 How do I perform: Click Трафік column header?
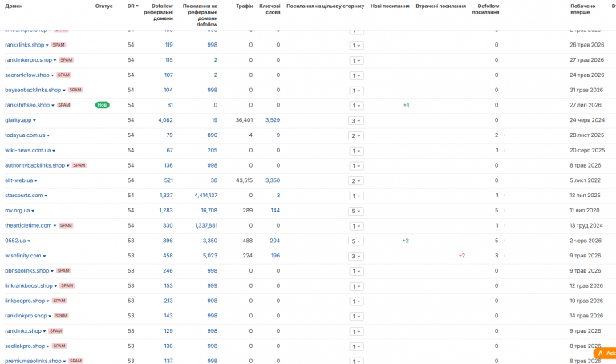point(245,6)
